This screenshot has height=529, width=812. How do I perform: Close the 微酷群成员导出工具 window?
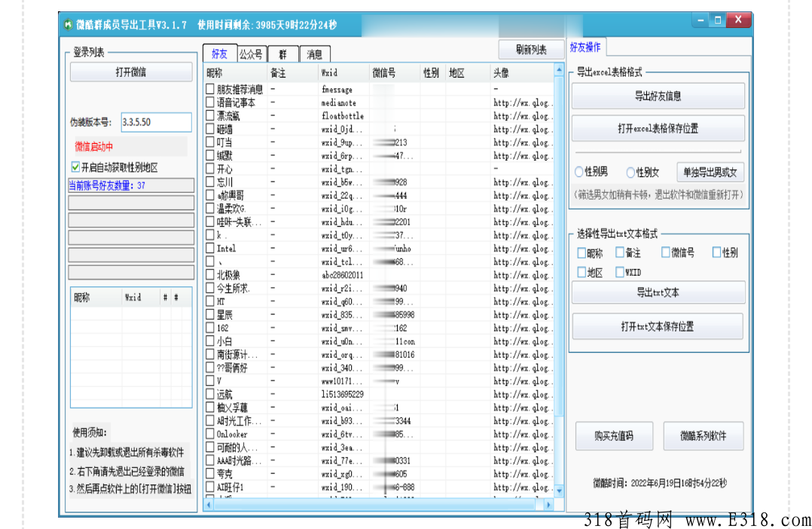click(x=738, y=20)
